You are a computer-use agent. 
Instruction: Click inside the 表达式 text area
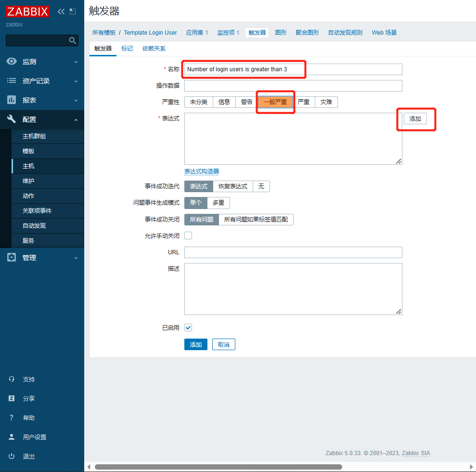(293, 139)
